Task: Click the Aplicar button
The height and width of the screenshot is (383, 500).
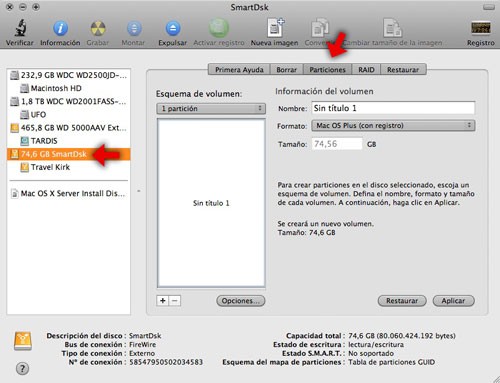Action: click(x=453, y=301)
